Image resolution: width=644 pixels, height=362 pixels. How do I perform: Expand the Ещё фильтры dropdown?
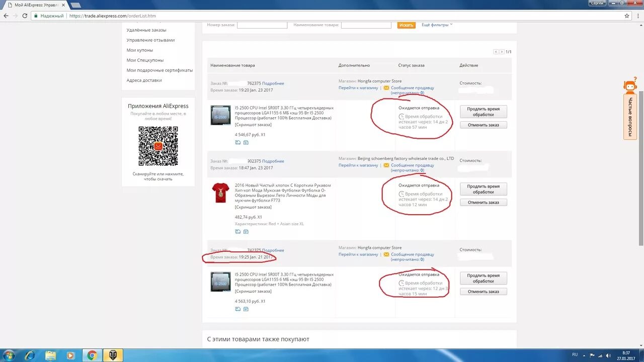pos(437,25)
